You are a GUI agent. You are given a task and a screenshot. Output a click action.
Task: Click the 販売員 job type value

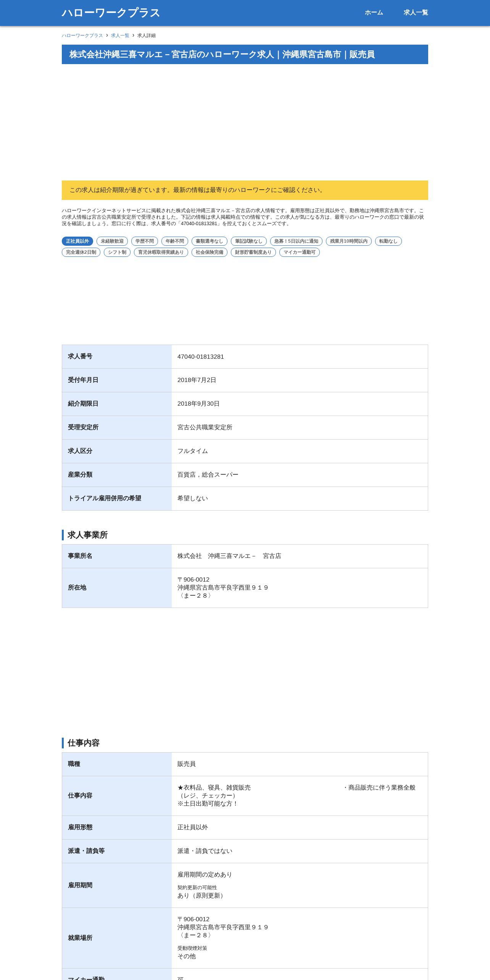coord(187,764)
